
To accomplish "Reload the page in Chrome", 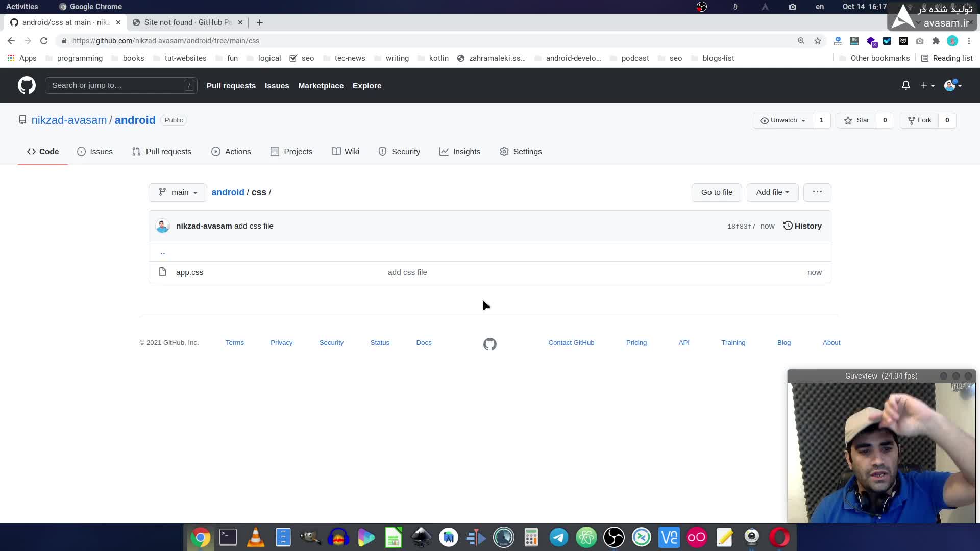I will (x=44, y=41).
